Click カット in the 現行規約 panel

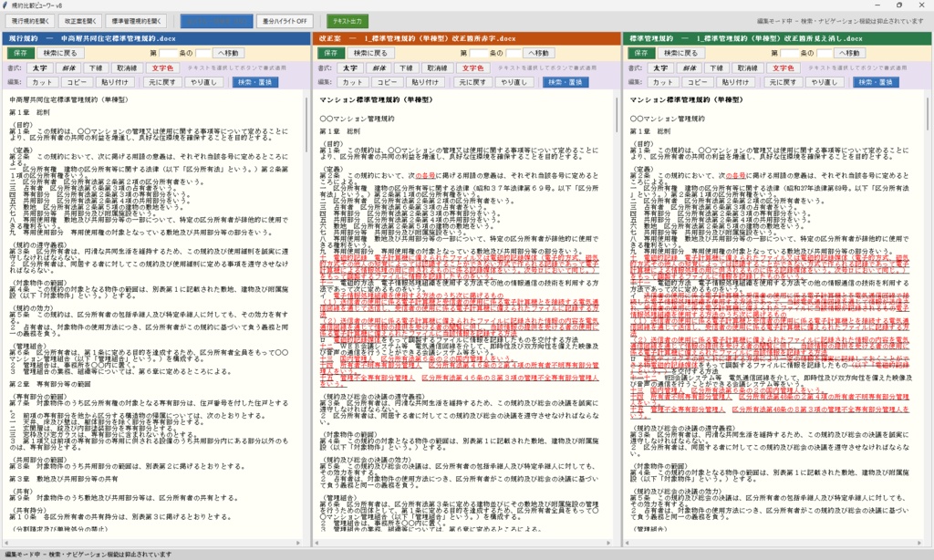click(x=42, y=82)
